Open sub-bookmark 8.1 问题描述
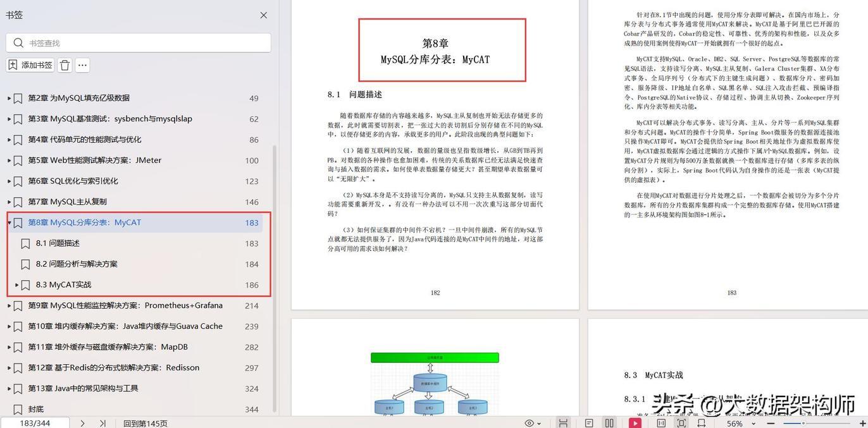 tap(58, 243)
